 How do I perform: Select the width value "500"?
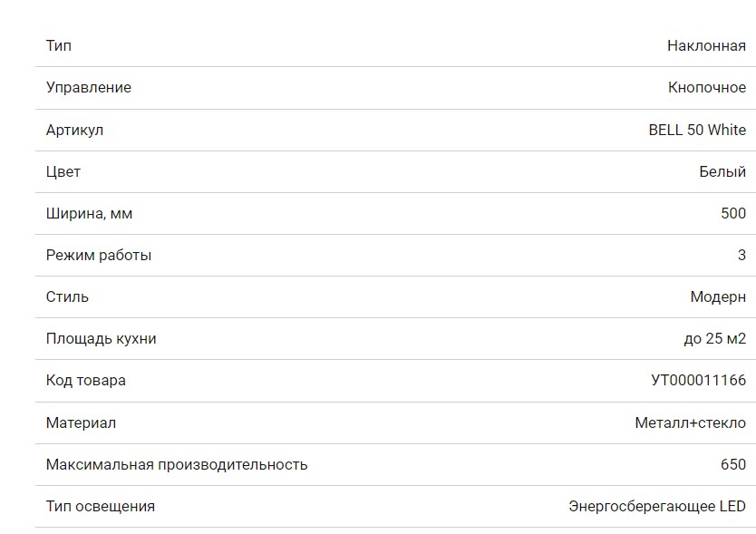[x=733, y=213]
